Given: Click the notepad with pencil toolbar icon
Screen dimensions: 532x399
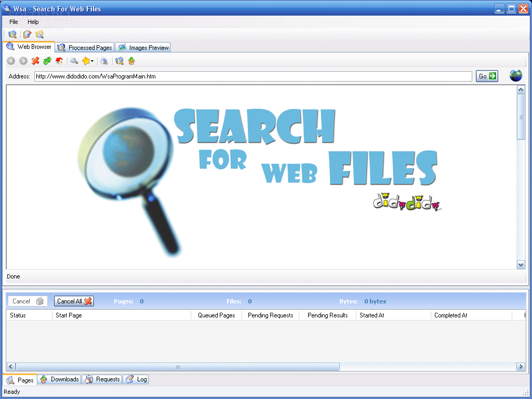Looking at the screenshot, I should point(27,34).
